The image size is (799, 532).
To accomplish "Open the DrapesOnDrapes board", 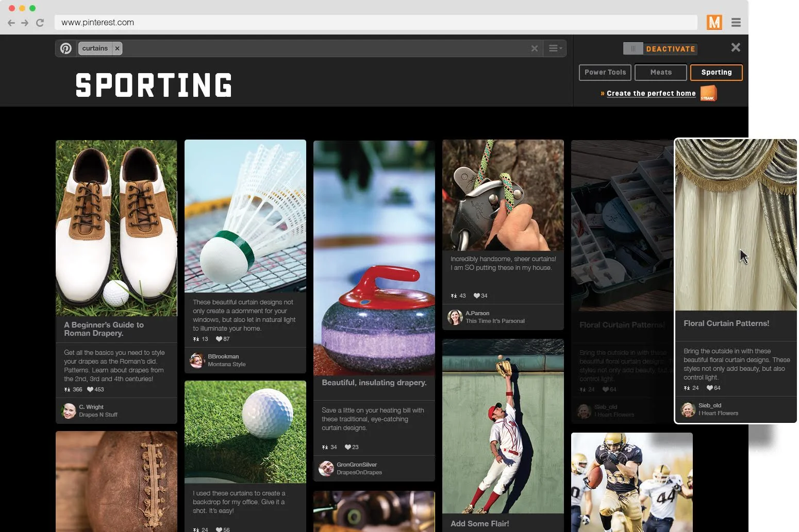I will point(359,473).
